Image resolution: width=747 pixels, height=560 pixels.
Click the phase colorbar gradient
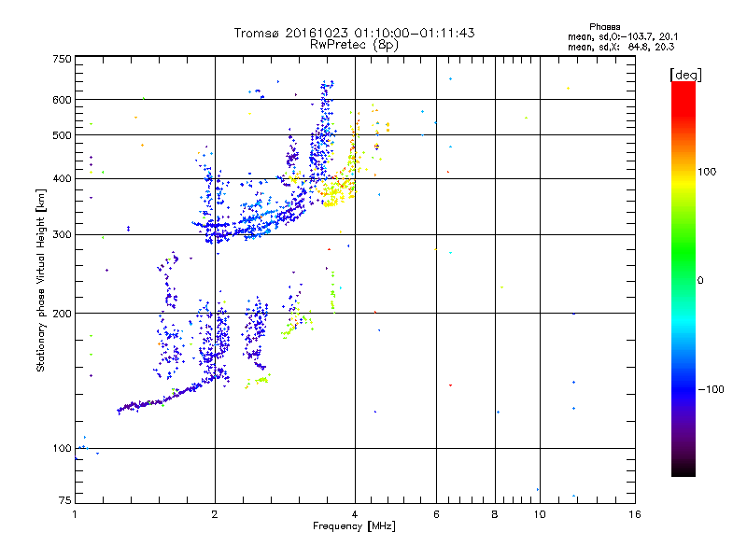pos(684,279)
